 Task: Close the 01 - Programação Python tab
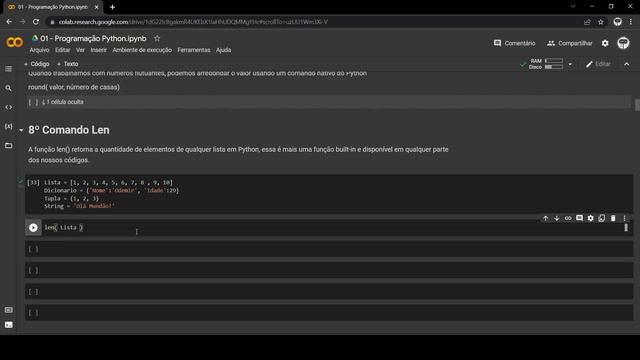coord(96,7)
